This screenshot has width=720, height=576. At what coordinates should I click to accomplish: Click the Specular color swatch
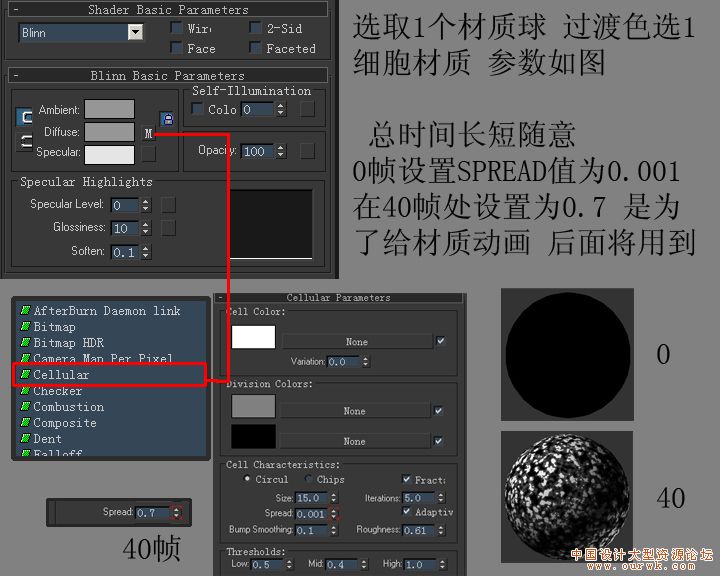(110, 154)
